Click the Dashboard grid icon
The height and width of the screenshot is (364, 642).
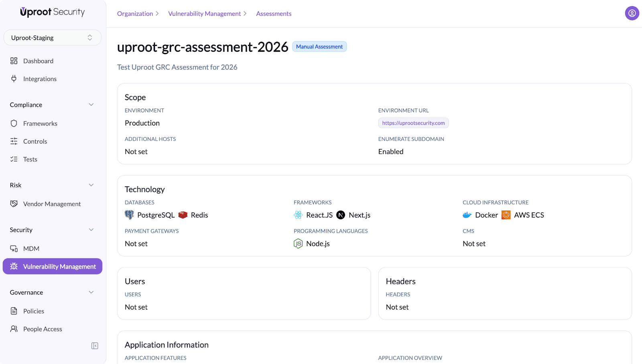click(x=14, y=61)
